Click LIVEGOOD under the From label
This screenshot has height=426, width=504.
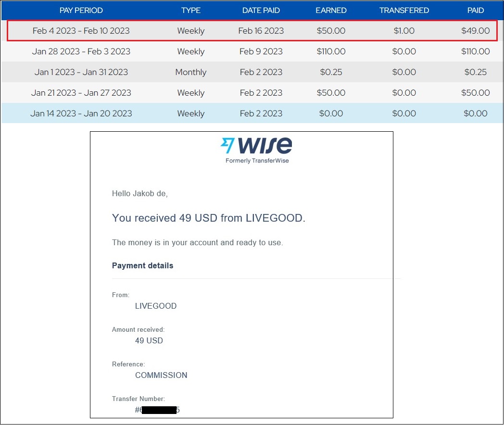(155, 306)
